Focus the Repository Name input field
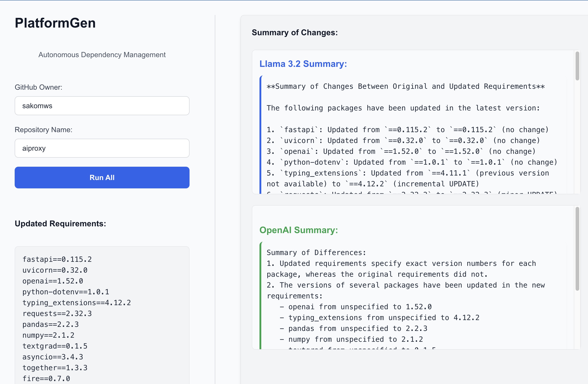 coord(102,148)
